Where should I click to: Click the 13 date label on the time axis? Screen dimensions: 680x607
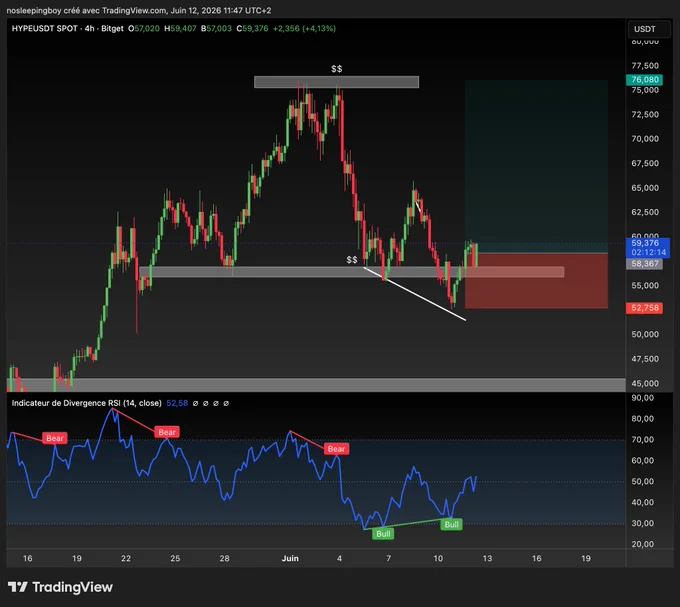tap(487, 558)
